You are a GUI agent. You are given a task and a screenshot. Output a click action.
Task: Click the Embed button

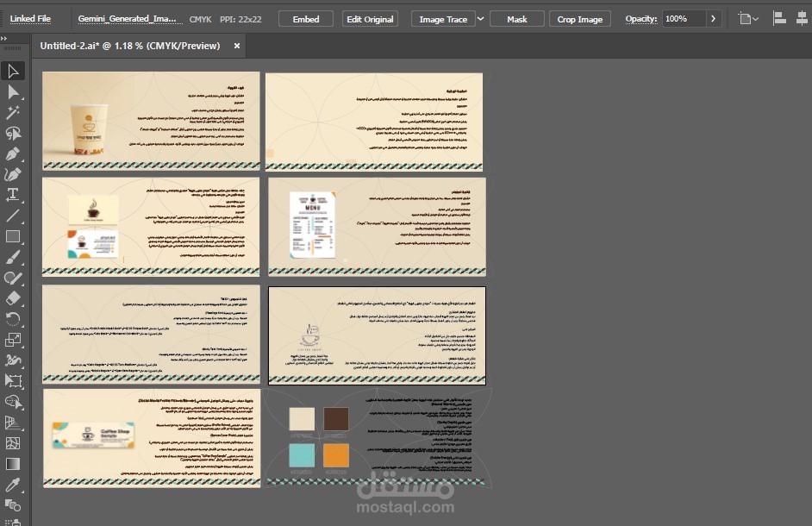tap(305, 19)
